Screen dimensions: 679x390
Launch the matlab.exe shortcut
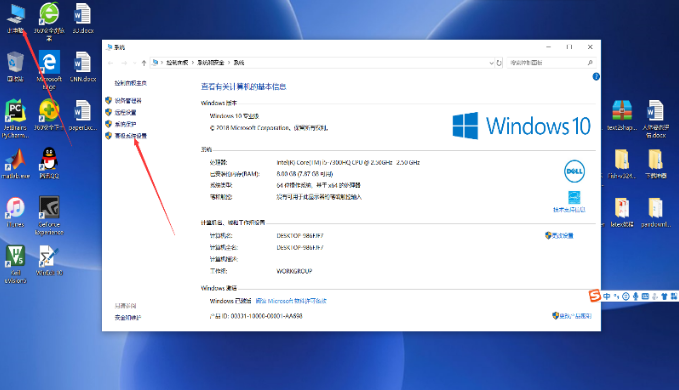pos(16,164)
